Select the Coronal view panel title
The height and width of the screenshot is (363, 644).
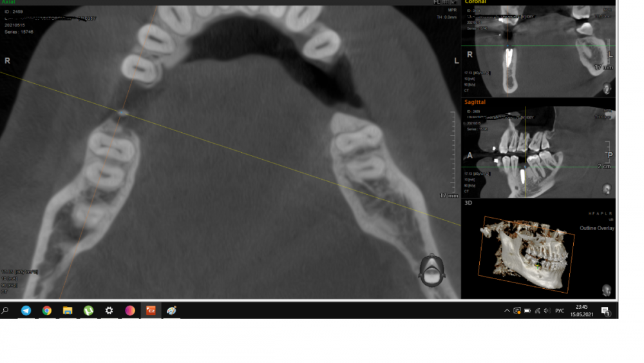tap(476, 3)
